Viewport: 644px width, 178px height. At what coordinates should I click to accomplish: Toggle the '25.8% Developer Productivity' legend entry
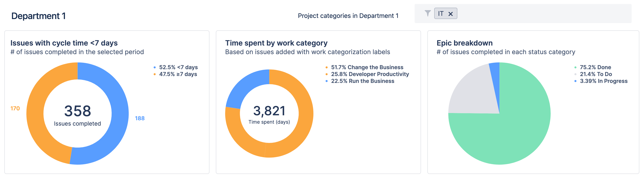point(370,74)
